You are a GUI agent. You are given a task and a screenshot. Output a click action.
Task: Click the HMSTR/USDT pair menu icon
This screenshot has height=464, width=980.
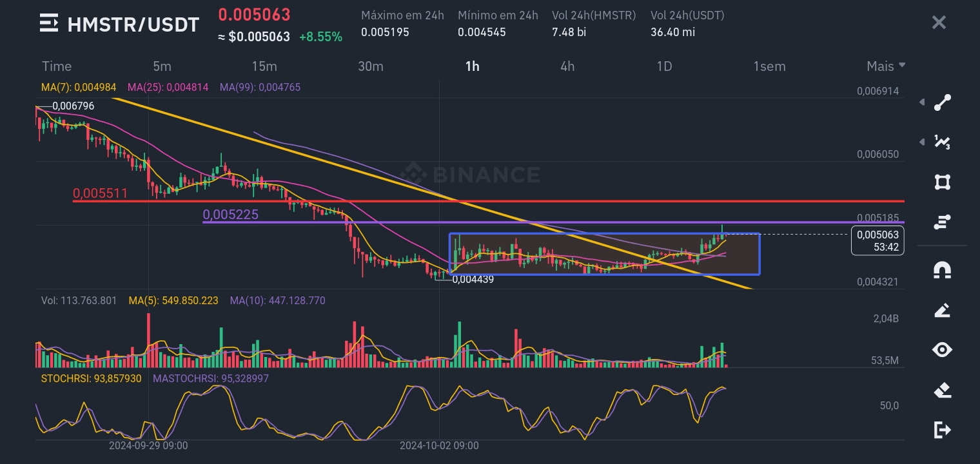point(49,23)
